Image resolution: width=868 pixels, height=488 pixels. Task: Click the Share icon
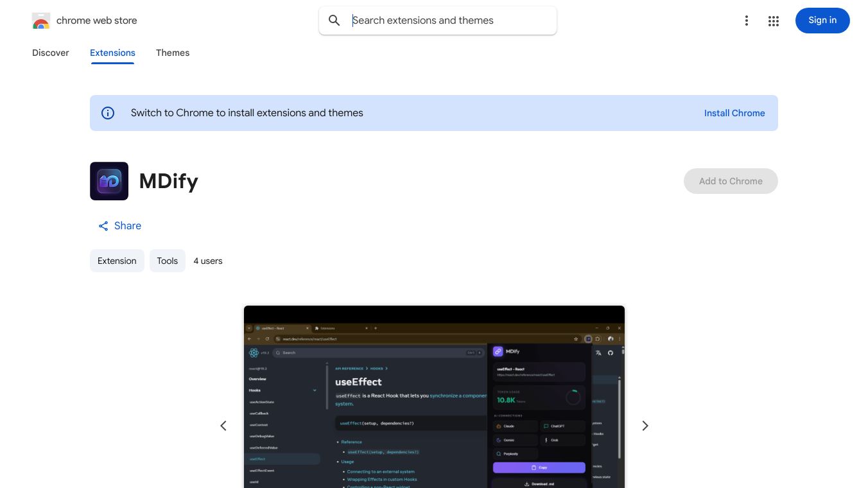[103, 226]
